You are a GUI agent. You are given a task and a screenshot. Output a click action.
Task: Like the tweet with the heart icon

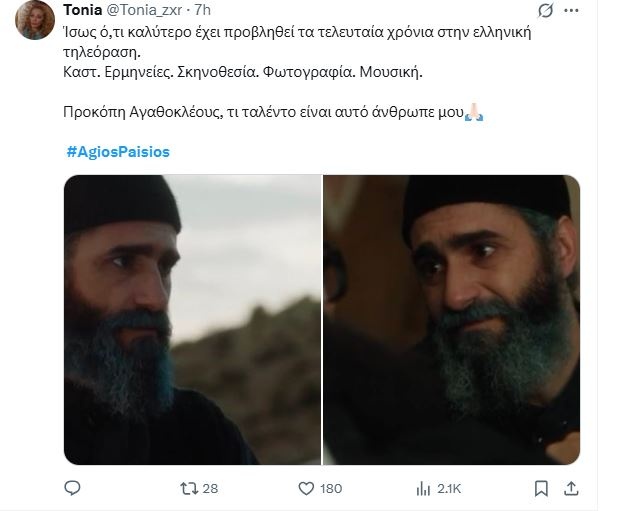(x=306, y=488)
